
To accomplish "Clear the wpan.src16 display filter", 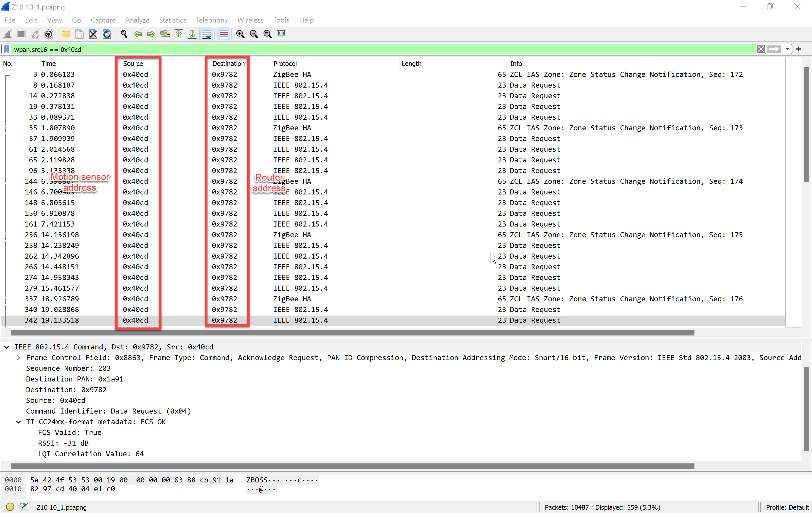I will tap(761, 49).
